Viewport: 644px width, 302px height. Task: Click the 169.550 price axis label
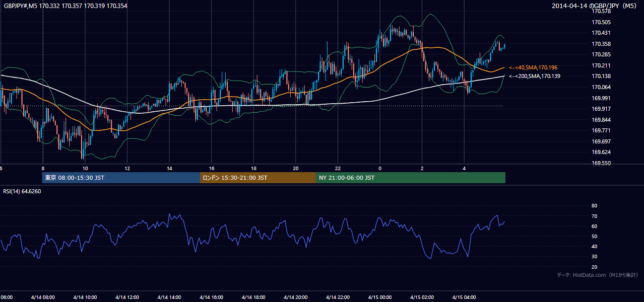pyautogui.click(x=601, y=163)
